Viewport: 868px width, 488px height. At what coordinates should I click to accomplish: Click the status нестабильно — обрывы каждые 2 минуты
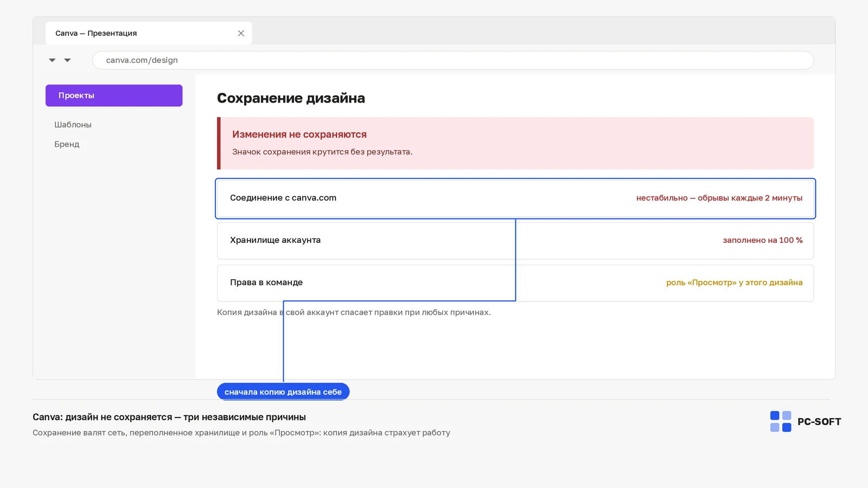tap(719, 198)
